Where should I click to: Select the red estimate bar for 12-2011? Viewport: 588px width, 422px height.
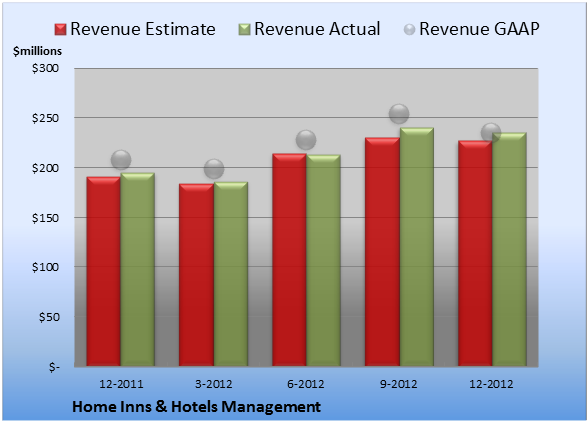pos(104,271)
